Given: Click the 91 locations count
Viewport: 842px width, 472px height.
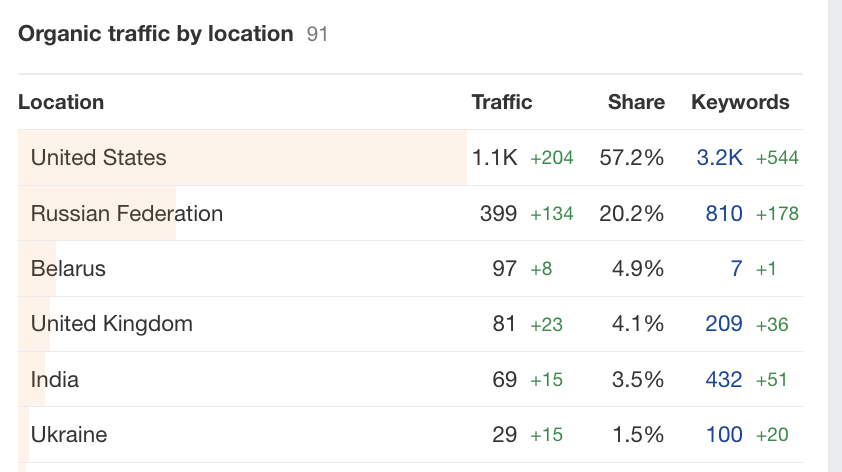Looking at the screenshot, I should point(317,34).
